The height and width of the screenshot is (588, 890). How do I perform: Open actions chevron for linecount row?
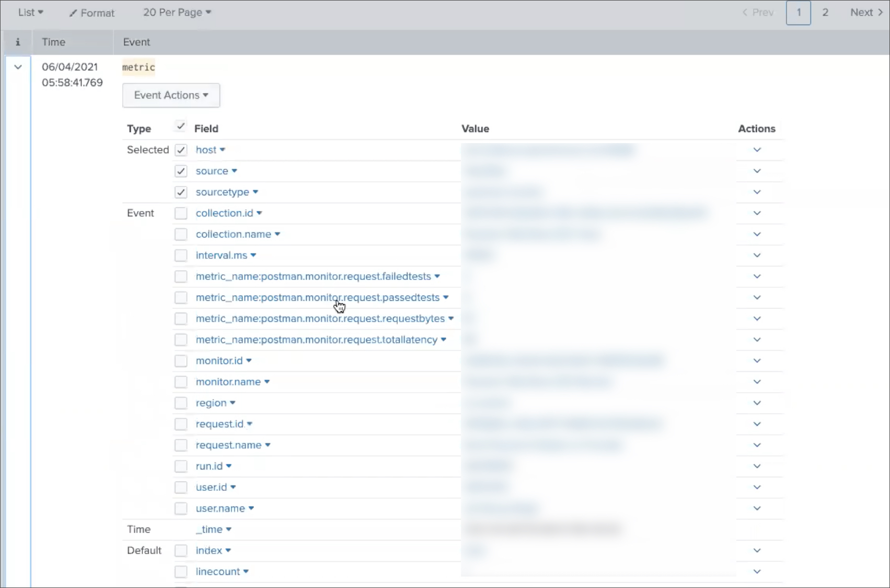point(757,571)
